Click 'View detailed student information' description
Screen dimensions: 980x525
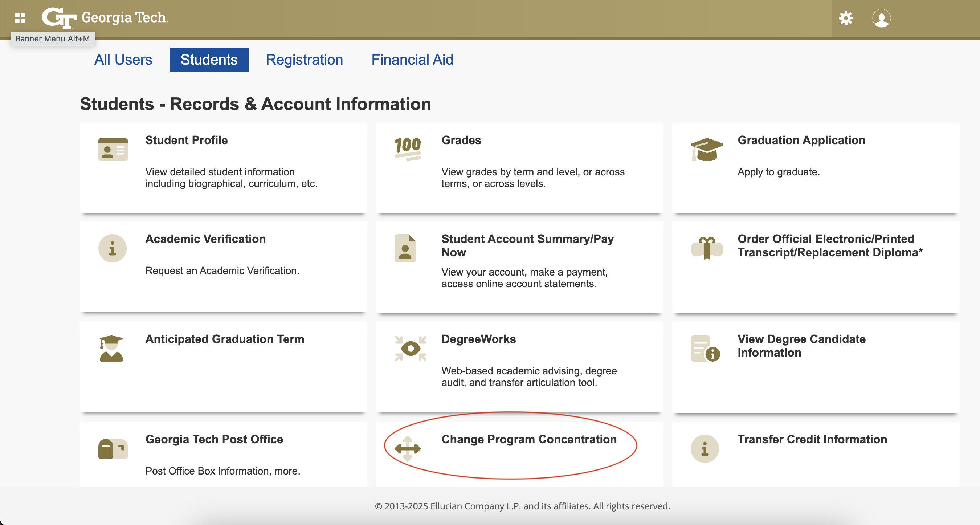pyautogui.click(x=231, y=178)
